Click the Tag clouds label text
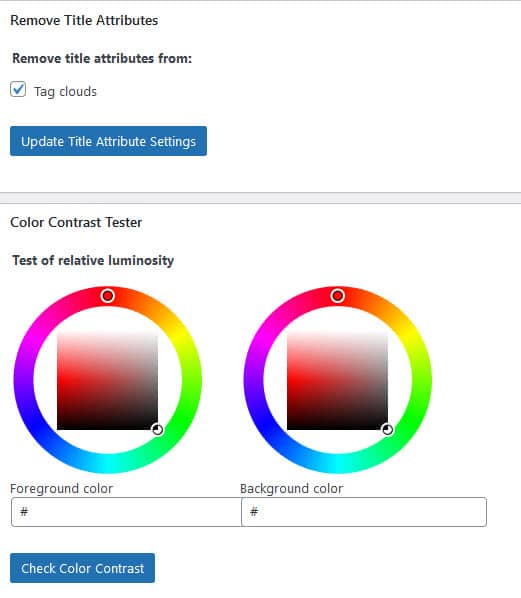The height and width of the screenshot is (598, 521). (65, 92)
